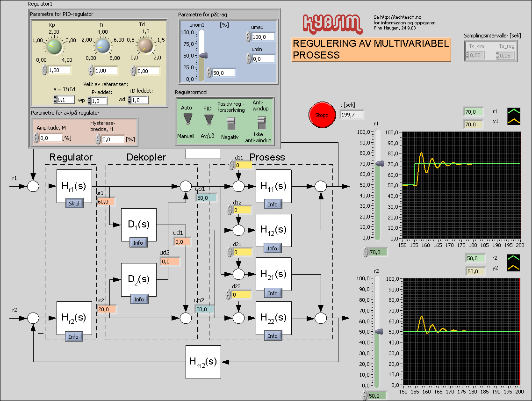This screenshot has height=401, width=532.
Task: Flip the Positiv/Negativ reg.-forsterkning switch
Action: click(230, 123)
